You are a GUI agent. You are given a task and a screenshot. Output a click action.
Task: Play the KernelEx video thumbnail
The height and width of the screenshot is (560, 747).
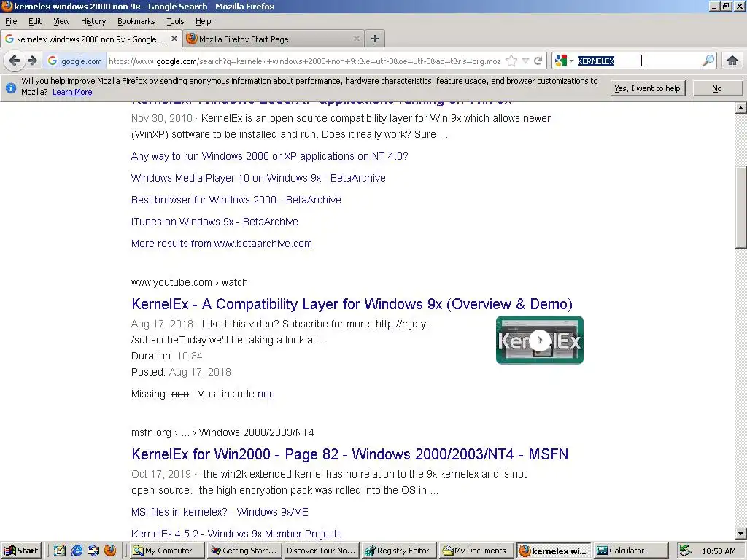[x=540, y=340]
